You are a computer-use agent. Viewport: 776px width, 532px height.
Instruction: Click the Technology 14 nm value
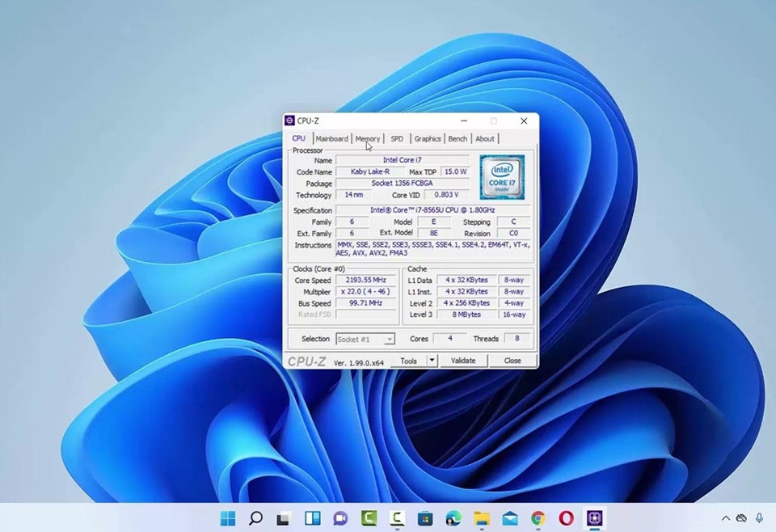(353, 195)
